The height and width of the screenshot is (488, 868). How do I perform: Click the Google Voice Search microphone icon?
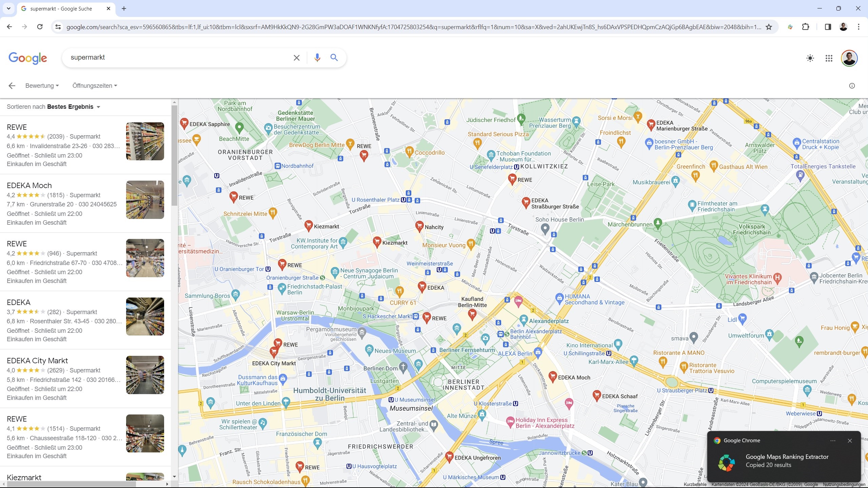317,58
